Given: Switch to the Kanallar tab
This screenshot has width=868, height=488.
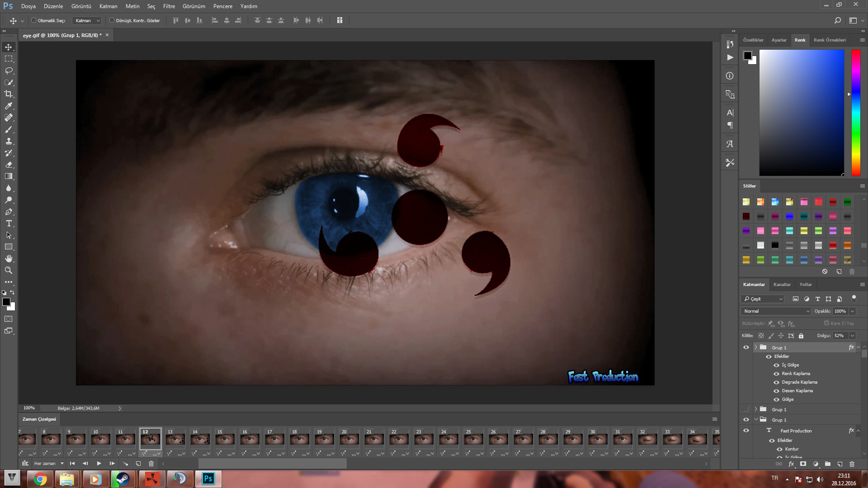Looking at the screenshot, I should [x=782, y=285].
